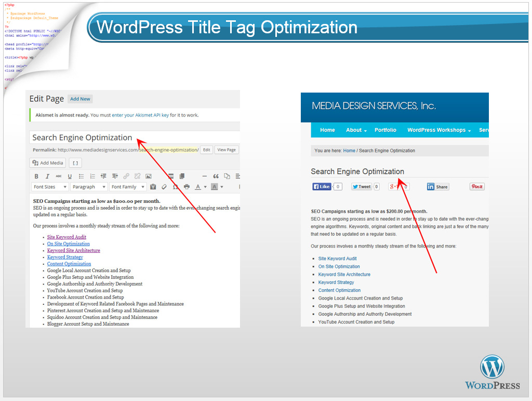Click the Insert More tag icon
This screenshot has width=532, height=401.
coord(171,176)
